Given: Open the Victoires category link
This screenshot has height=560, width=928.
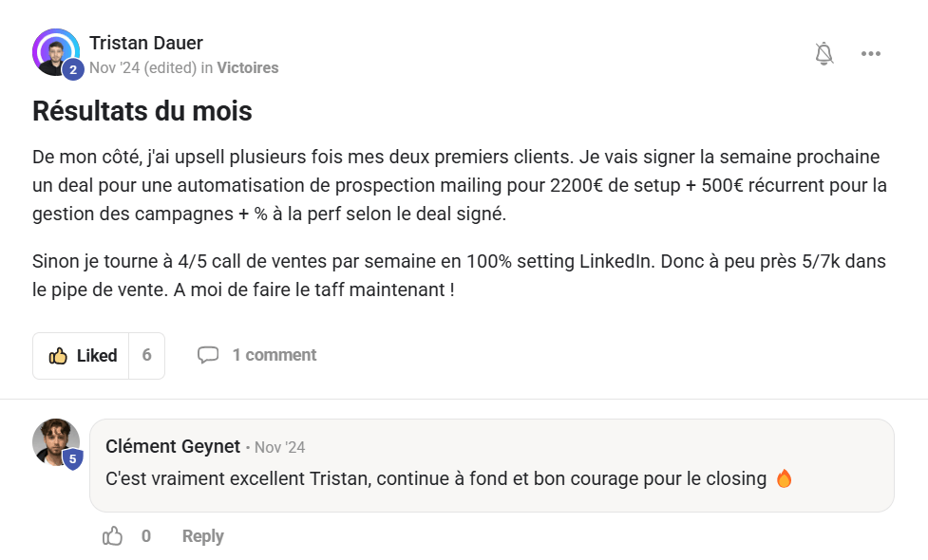Looking at the screenshot, I should (248, 68).
